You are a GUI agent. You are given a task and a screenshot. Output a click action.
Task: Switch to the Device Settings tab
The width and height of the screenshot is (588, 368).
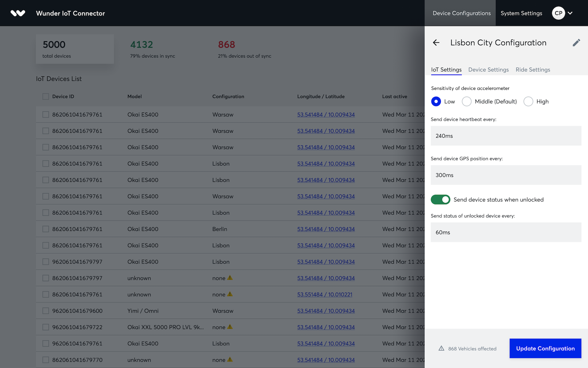point(488,70)
